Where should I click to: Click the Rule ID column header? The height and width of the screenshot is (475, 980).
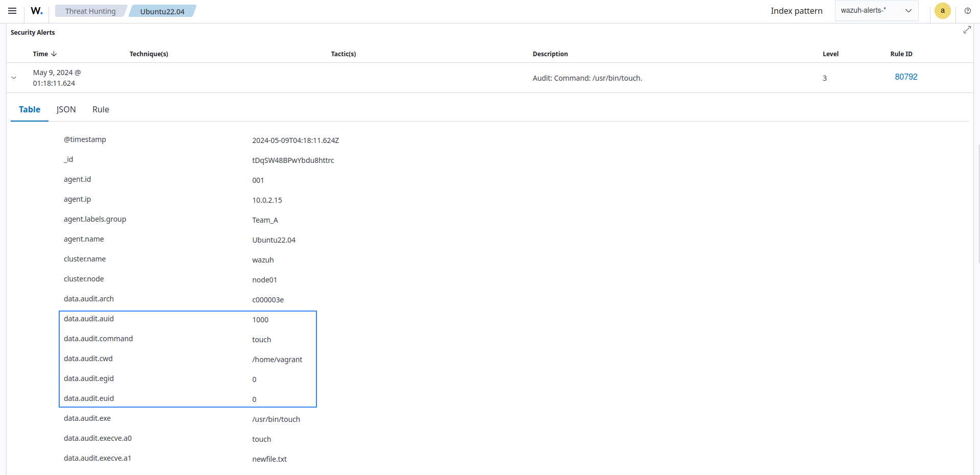pos(901,54)
